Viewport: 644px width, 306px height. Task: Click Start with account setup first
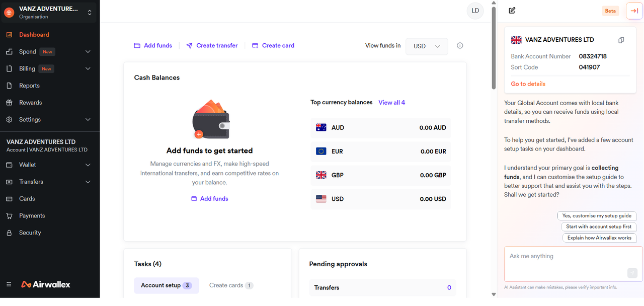pyautogui.click(x=599, y=226)
